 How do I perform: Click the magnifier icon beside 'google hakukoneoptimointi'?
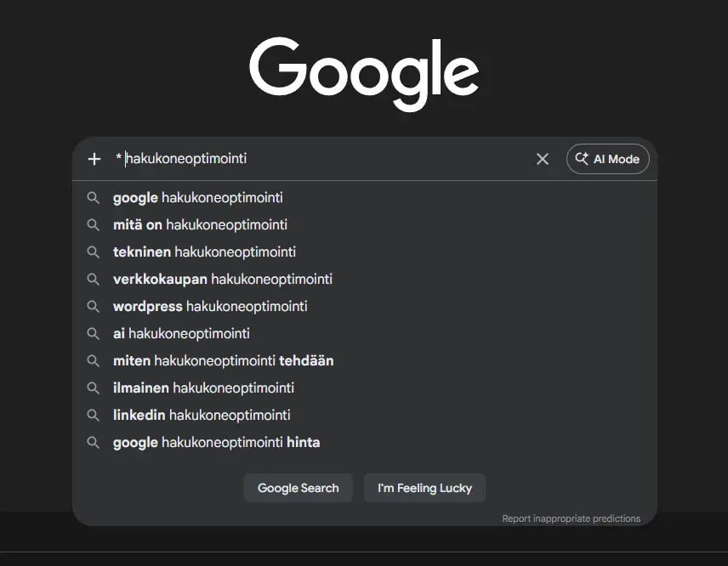94,197
